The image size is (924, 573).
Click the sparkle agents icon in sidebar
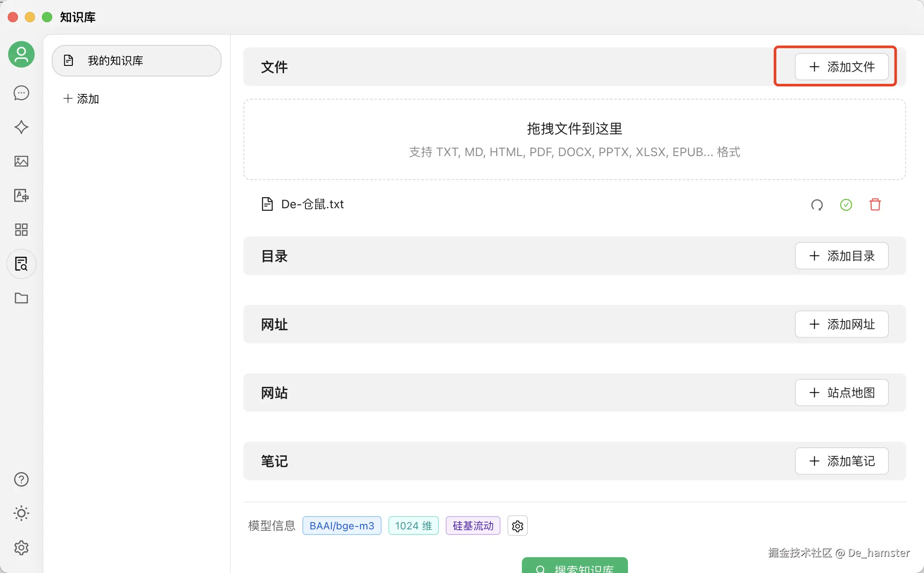[x=21, y=127]
